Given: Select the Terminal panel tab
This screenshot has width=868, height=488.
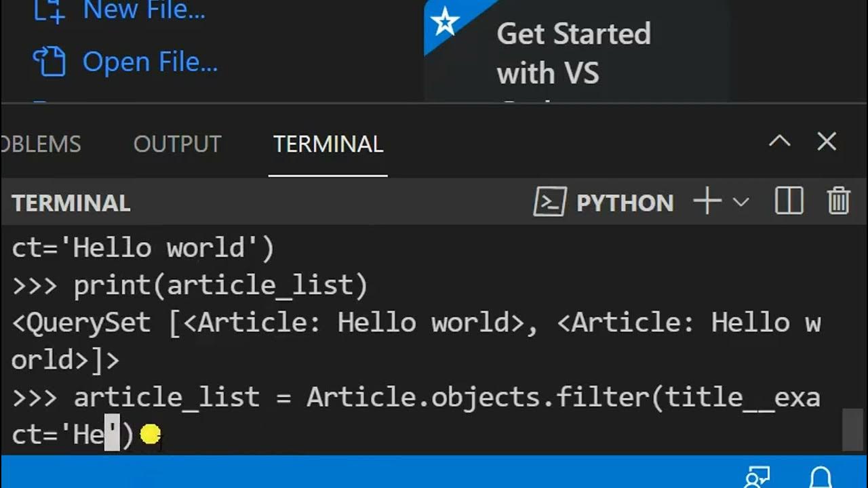Looking at the screenshot, I should point(328,144).
